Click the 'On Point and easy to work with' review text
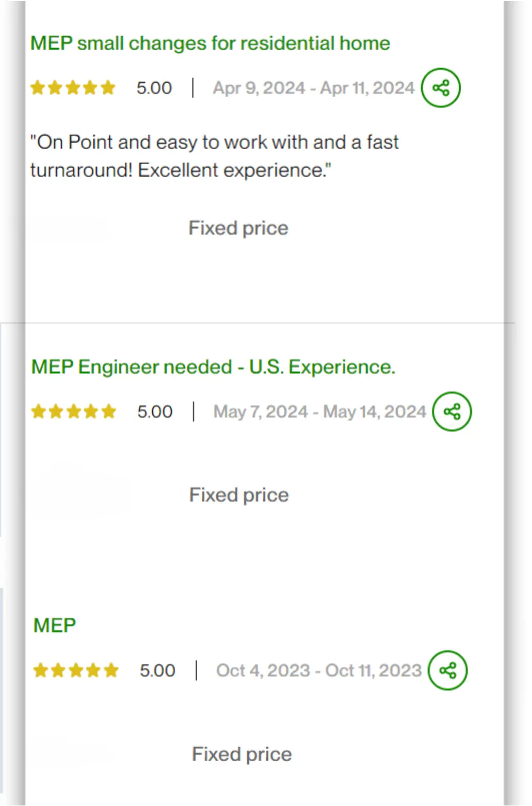The image size is (532, 806). coord(215,156)
